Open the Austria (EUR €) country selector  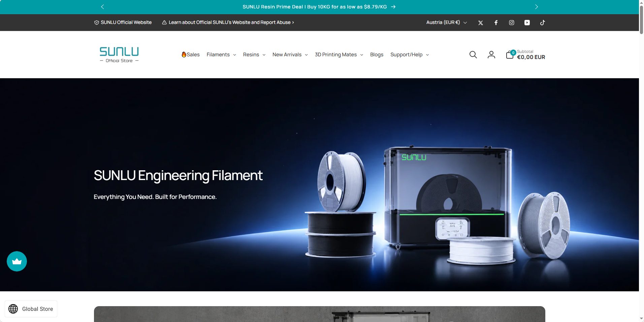coord(447,23)
